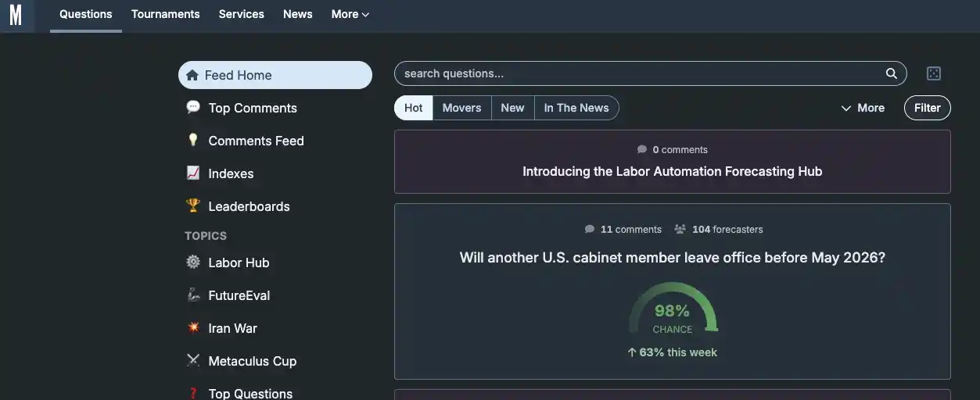The width and height of the screenshot is (980, 400).
Task: Switch feed to In The News
Action: [576, 108]
